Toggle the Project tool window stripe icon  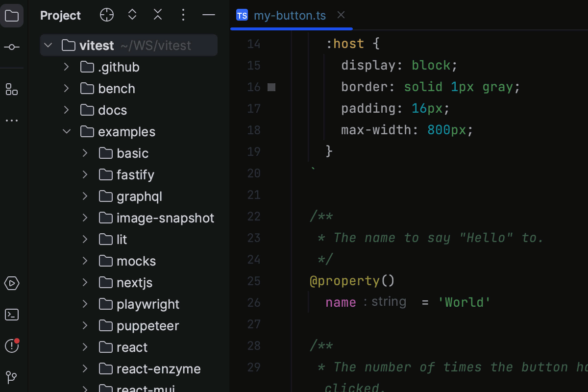[12, 15]
